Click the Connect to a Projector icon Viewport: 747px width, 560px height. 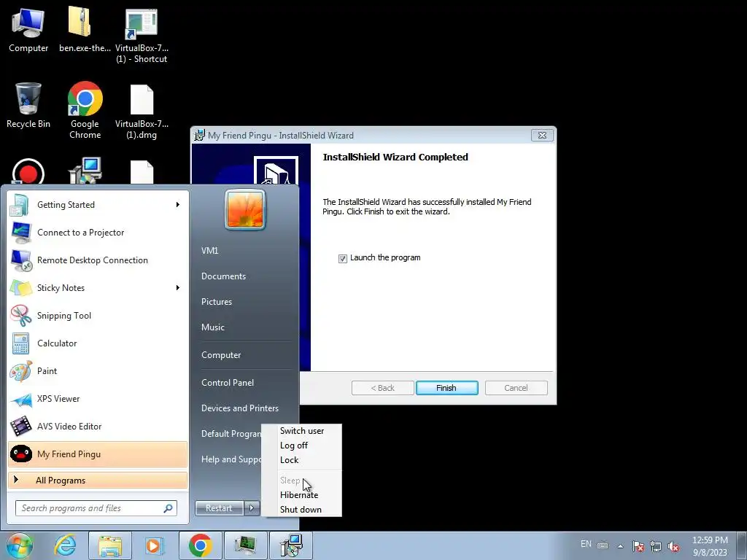click(21, 233)
